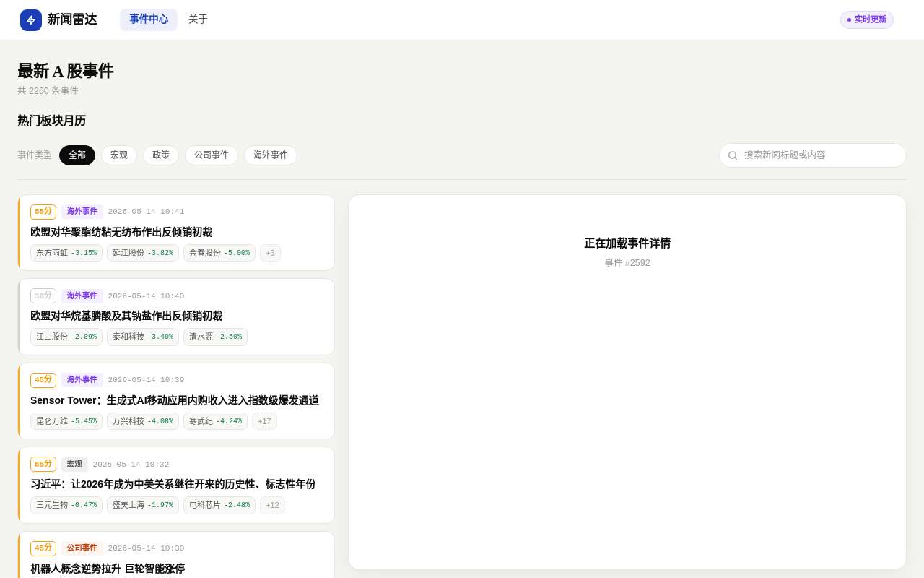Click the 45分 badge on Sensor Tower card

[43, 380]
